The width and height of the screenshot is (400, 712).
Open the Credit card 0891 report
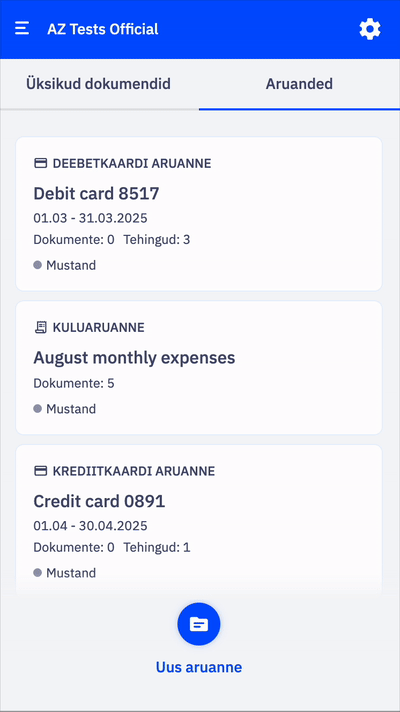click(199, 520)
